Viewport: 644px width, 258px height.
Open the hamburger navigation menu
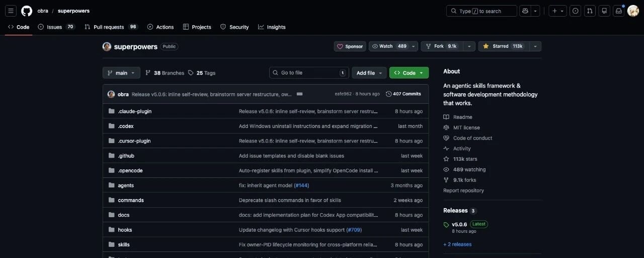click(11, 11)
